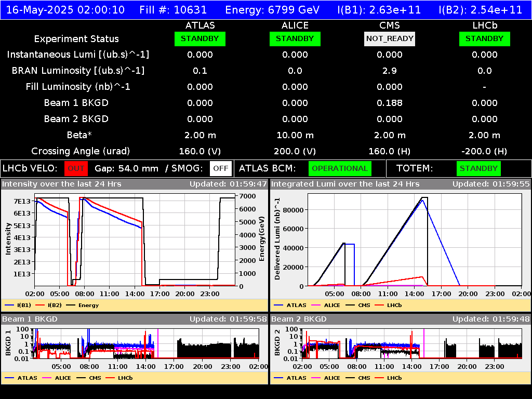Open the Intensity over the last 24 Hrs panel title
This screenshot has width=532, height=399.
(x=61, y=184)
